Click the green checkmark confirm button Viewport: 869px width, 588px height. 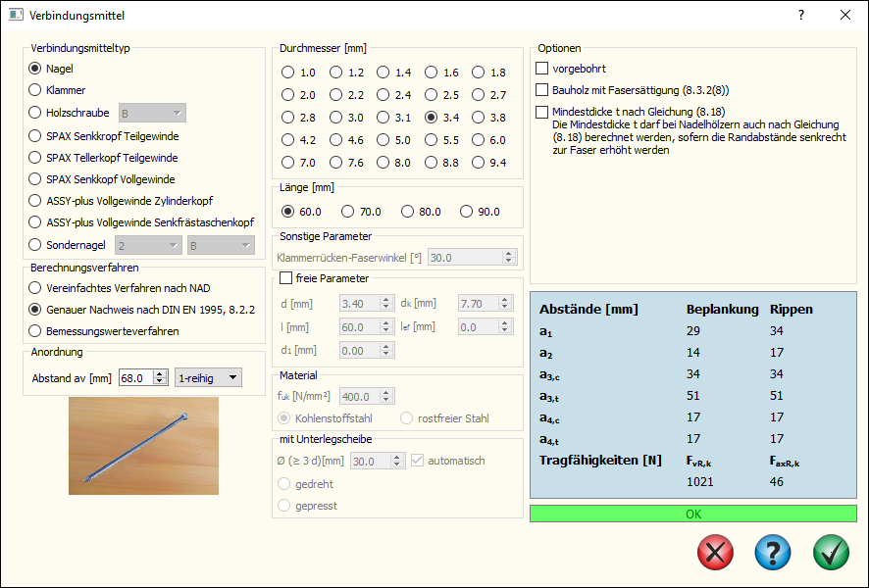831,553
